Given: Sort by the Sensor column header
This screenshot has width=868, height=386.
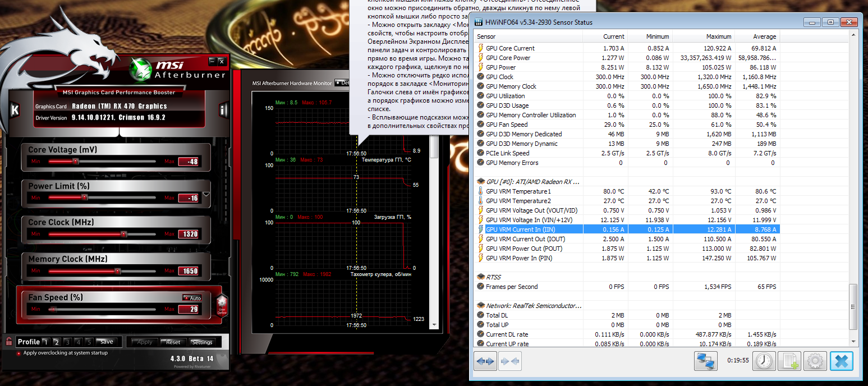Looking at the screenshot, I should pos(528,36).
